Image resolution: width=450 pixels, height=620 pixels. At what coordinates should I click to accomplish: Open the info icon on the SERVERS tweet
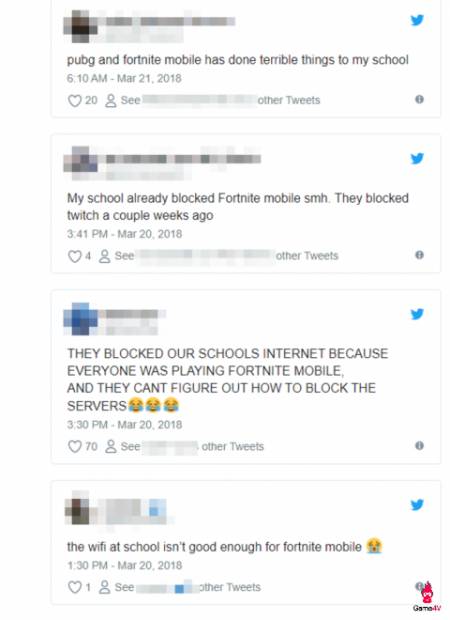[420, 446]
